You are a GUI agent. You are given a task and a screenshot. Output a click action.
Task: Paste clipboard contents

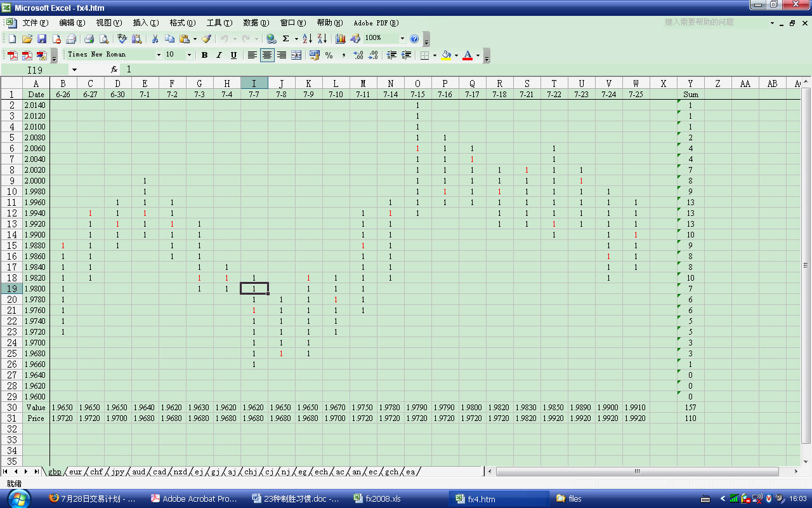pyautogui.click(x=185, y=39)
